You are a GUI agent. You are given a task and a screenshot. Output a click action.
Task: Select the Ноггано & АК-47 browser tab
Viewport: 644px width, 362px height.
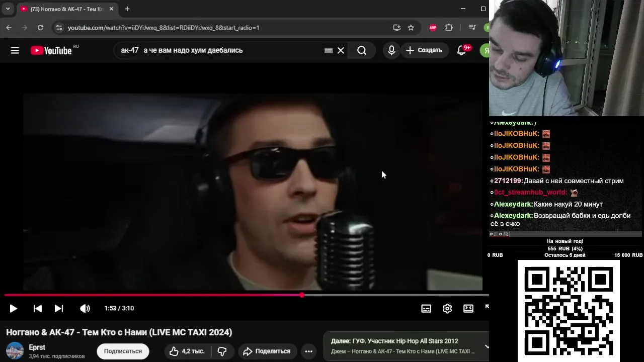[x=67, y=9]
